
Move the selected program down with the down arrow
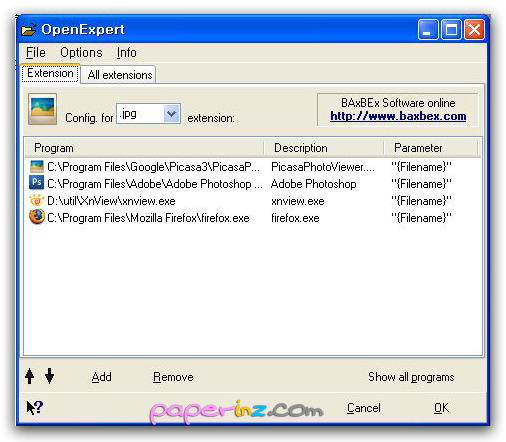[x=50, y=376]
